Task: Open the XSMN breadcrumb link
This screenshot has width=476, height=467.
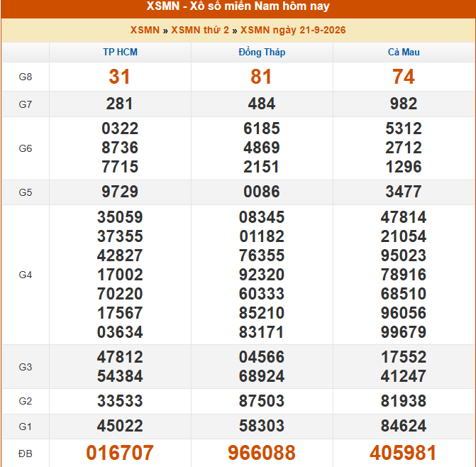Action: click(145, 30)
